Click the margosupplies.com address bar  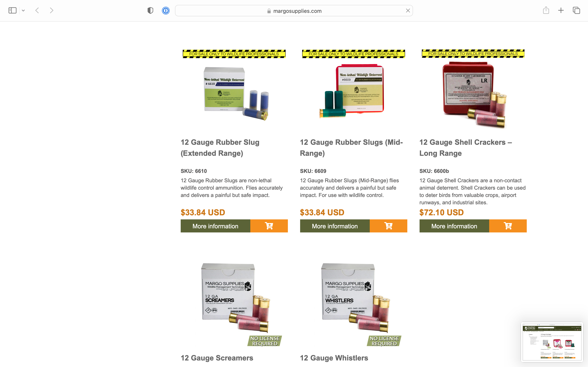[x=294, y=11]
